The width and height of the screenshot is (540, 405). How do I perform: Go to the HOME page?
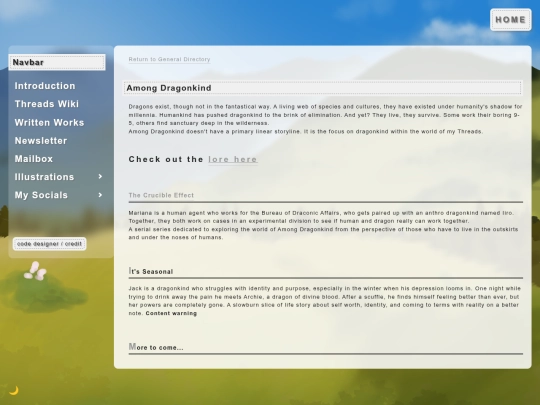point(510,20)
